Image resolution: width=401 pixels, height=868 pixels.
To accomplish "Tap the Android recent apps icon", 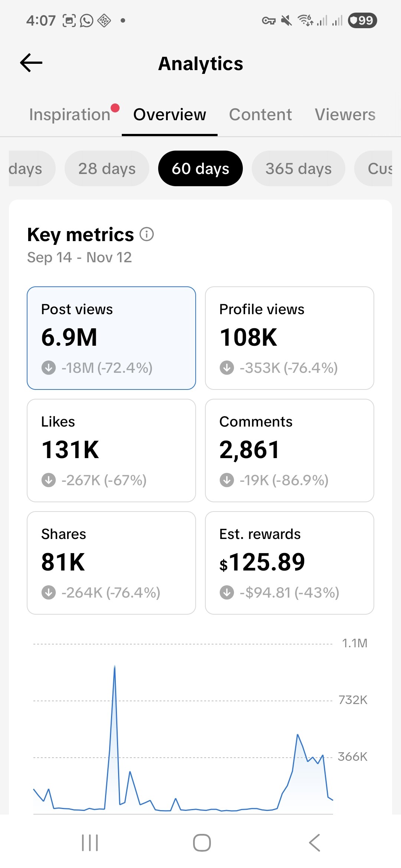I will pyautogui.click(x=89, y=843).
